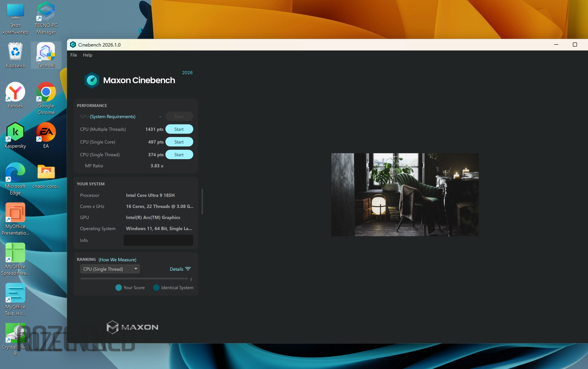Viewport: 588px width, 369px height.
Task: Start the CPU (Single Core) test
Action: (x=179, y=142)
